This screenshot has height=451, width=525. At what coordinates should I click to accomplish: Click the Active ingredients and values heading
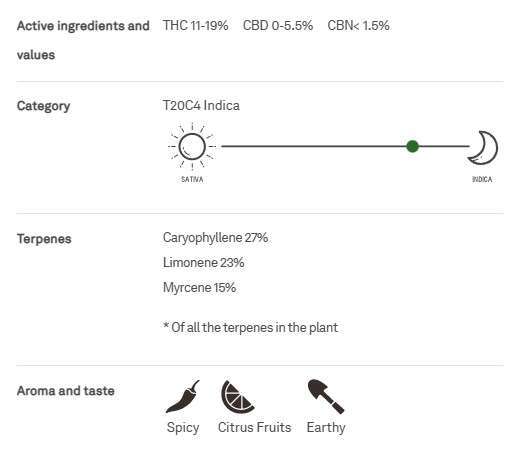(x=83, y=40)
